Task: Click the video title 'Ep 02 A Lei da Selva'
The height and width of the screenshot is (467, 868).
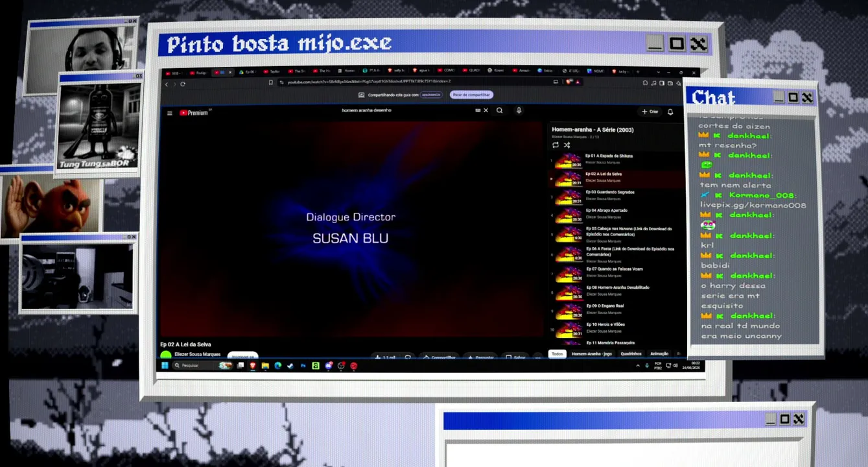Action: tap(185, 344)
